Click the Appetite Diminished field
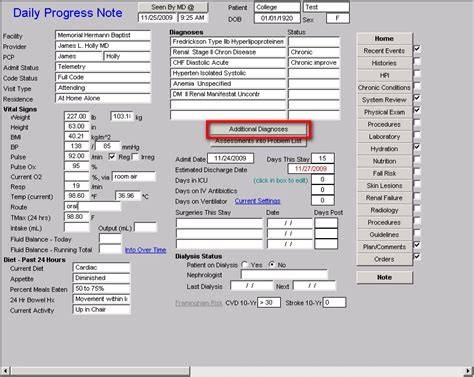The image size is (474, 377). [101, 278]
